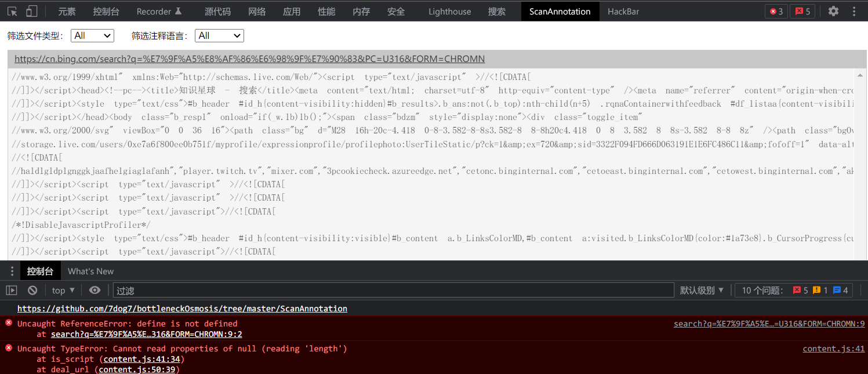Switch to the 源代码 tab
The height and width of the screenshot is (374, 868).
pos(217,12)
